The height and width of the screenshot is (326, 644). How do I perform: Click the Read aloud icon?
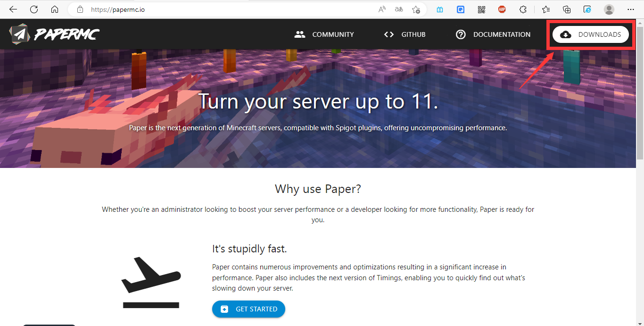pos(382,9)
